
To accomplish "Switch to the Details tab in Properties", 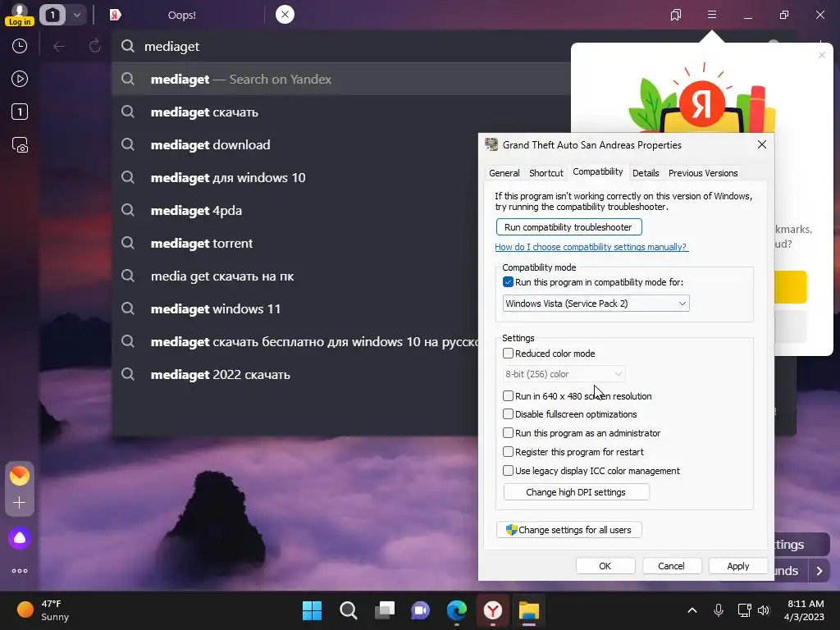I will click(646, 173).
